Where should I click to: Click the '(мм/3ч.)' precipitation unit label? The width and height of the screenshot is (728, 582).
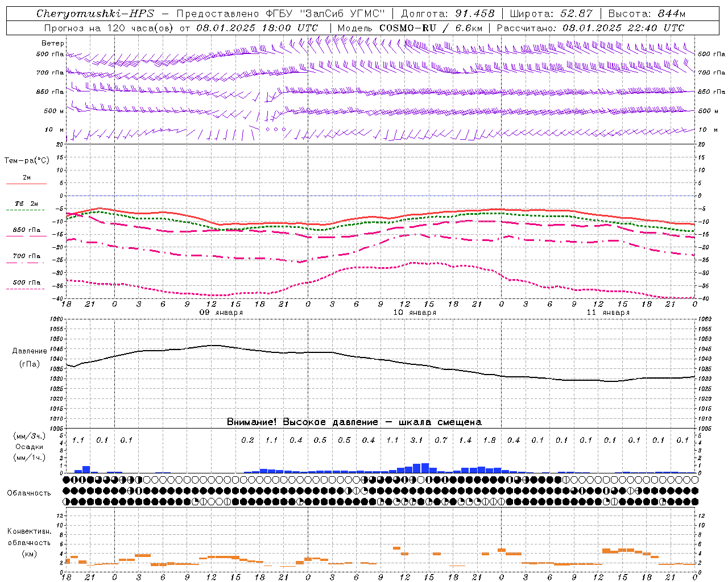(30, 436)
